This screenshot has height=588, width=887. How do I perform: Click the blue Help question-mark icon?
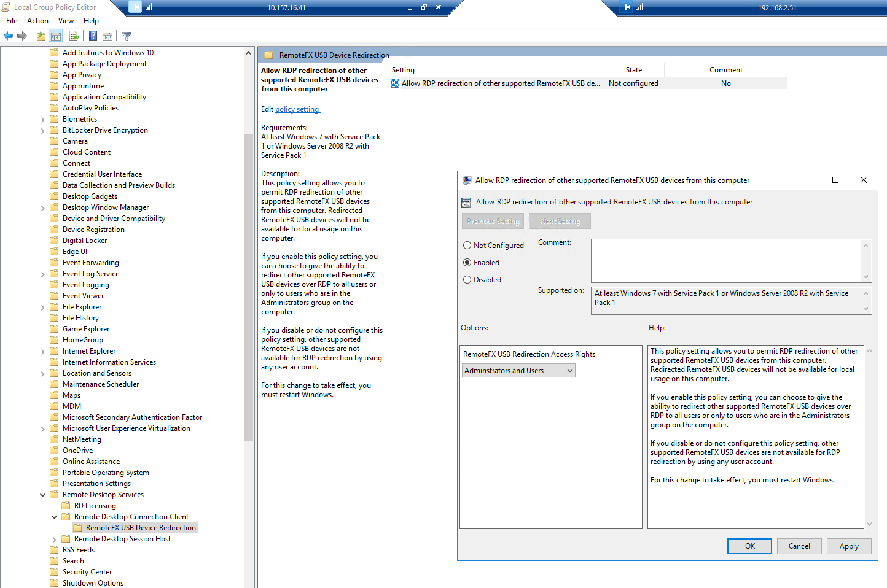point(93,36)
